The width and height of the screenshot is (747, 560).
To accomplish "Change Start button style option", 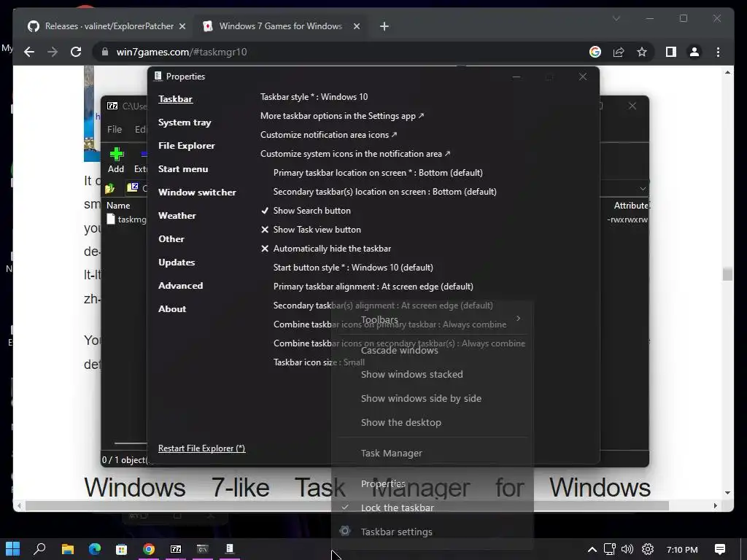I will point(353,268).
